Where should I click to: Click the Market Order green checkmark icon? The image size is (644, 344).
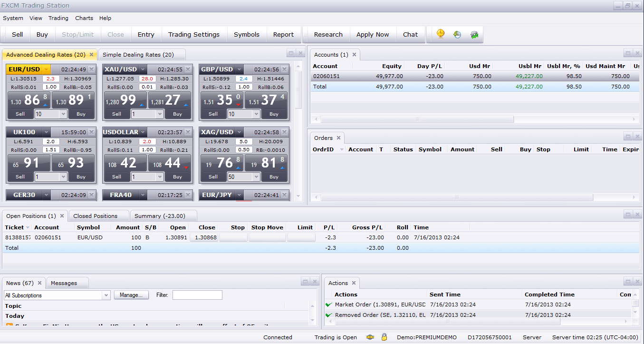point(328,305)
